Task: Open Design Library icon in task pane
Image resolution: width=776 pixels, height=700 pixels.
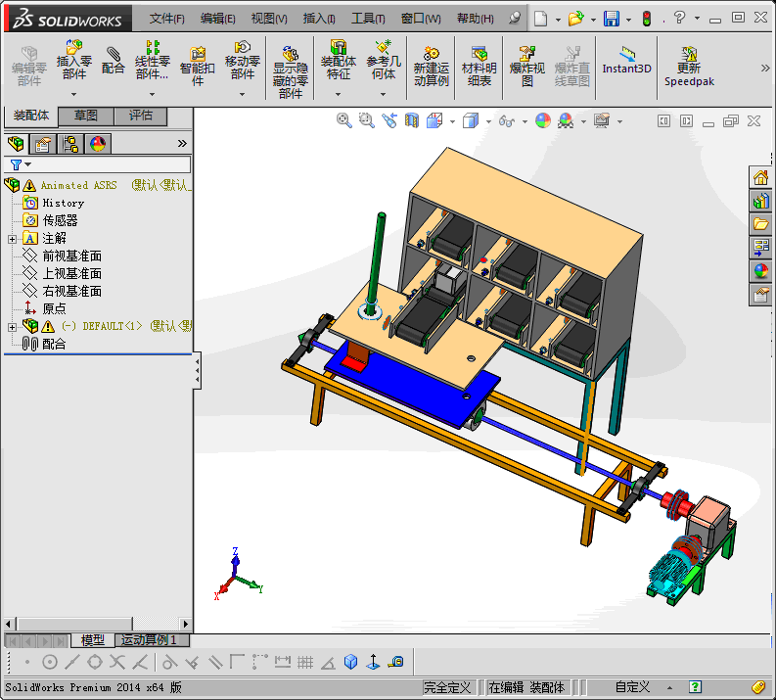Action: [x=760, y=201]
